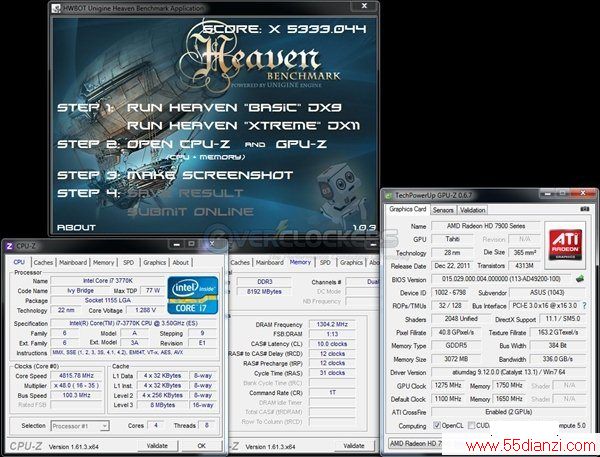Open the Memory tab in front CPU-Z window
Screen dimensions: 600x457
tap(103, 263)
